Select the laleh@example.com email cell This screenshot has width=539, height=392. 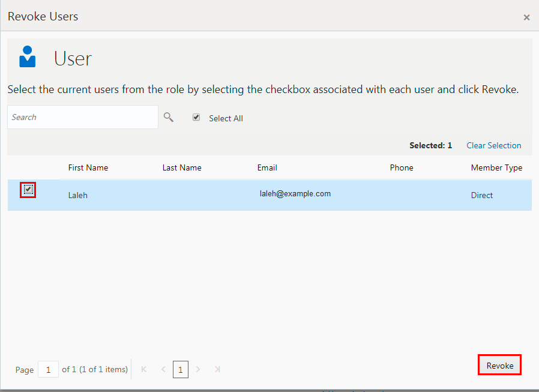(x=295, y=193)
